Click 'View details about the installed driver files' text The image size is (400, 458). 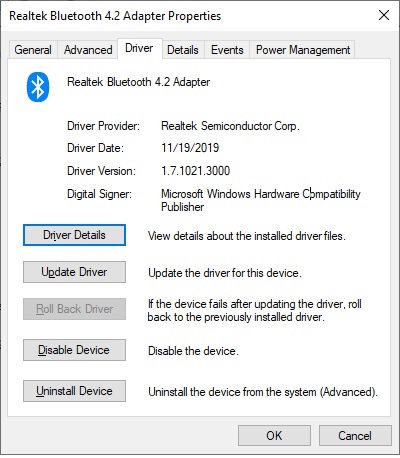[247, 236]
